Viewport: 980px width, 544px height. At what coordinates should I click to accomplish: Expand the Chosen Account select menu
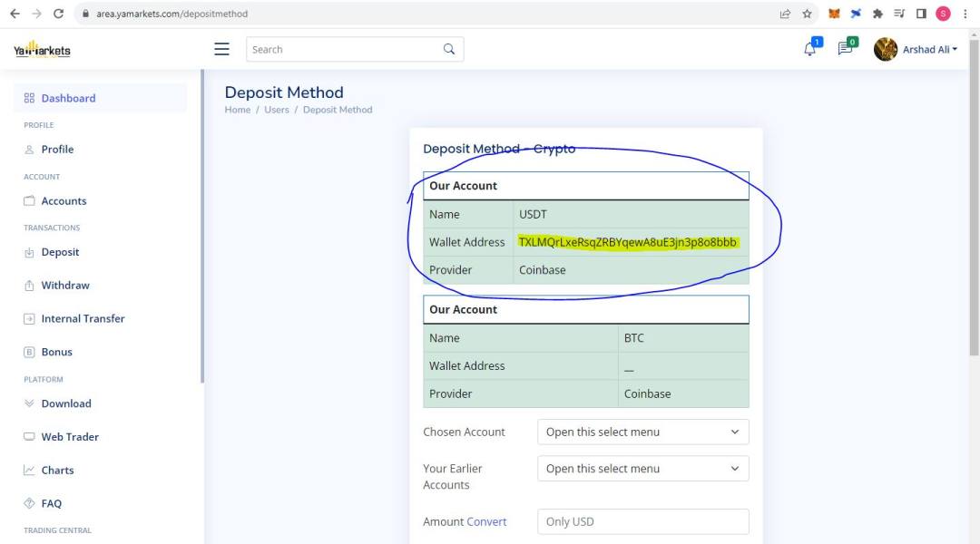tap(642, 432)
